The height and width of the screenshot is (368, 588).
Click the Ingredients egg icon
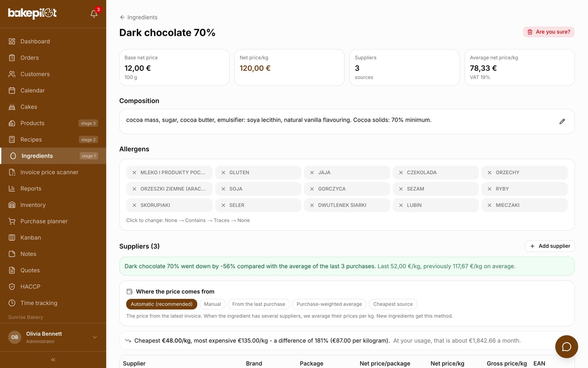tap(13, 156)
